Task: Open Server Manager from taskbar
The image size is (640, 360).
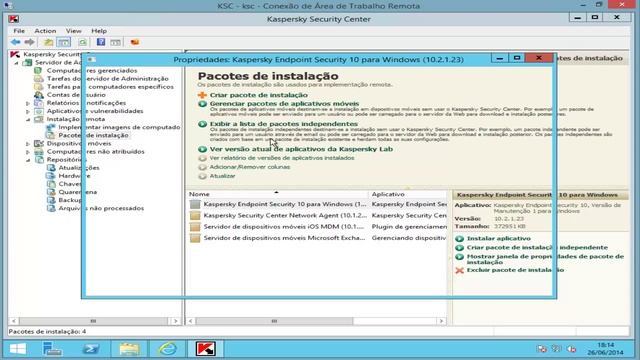Action: pyautogui.click(x=52, y=349)
